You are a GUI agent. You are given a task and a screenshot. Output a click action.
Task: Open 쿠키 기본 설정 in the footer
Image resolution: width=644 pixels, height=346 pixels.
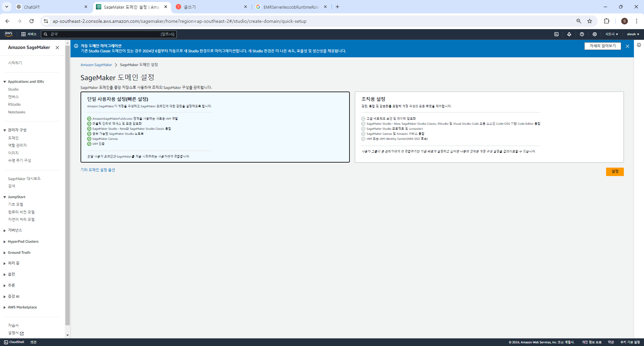click(630, 342)
